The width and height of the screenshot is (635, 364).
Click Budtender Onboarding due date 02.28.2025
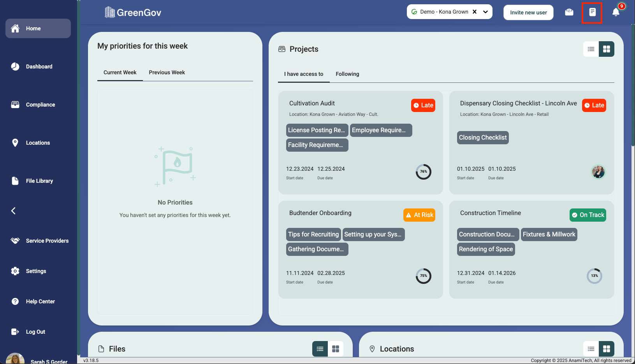[x=331, y=273]
